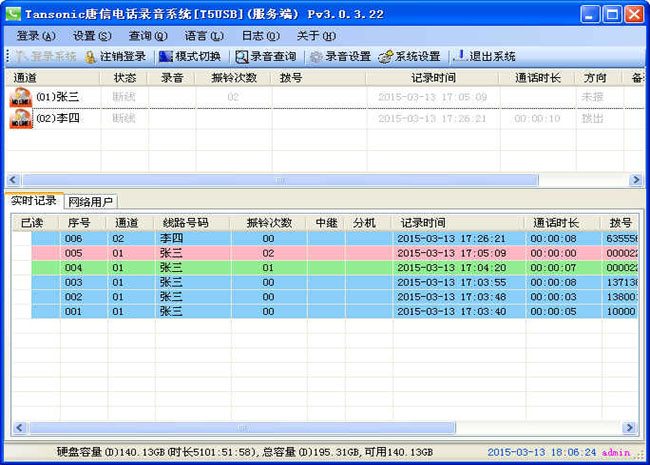Switch to the 网络用户 tab
The height and width of the screenshot is (465, 650).
click(91, 201)
